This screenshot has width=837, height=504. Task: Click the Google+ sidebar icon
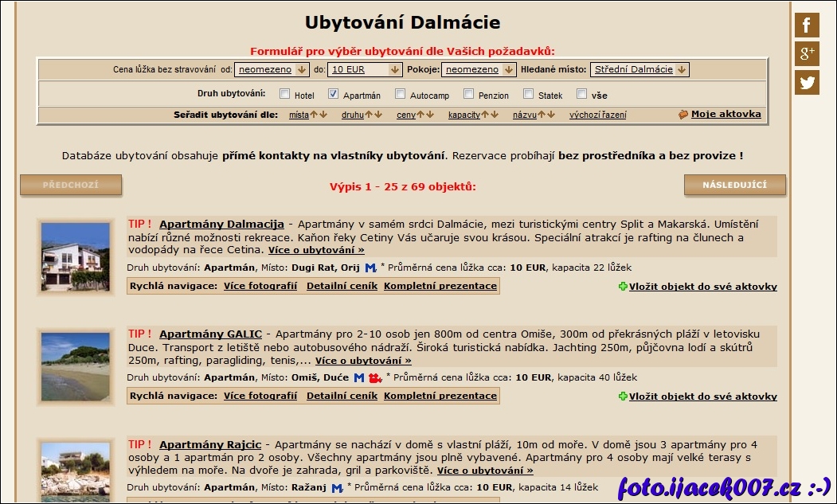coord(807,54)
